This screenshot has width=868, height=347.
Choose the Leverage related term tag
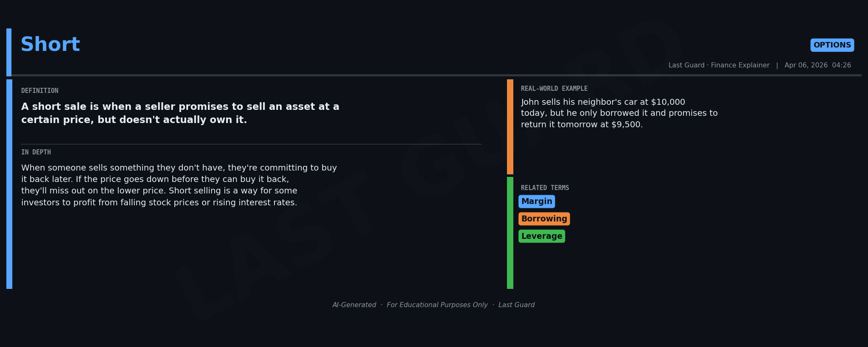click(x=541, y=236)
